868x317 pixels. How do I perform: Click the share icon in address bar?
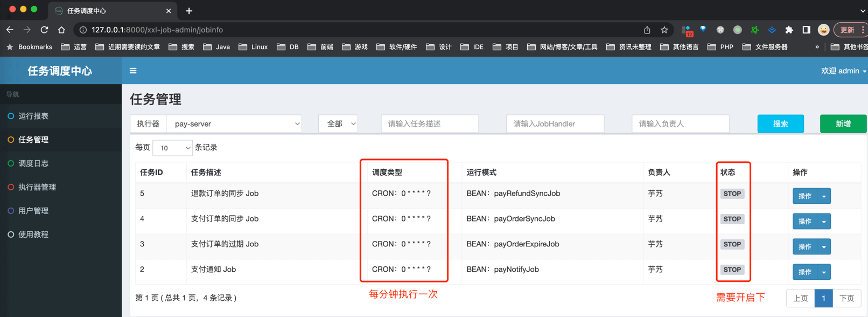647,30
